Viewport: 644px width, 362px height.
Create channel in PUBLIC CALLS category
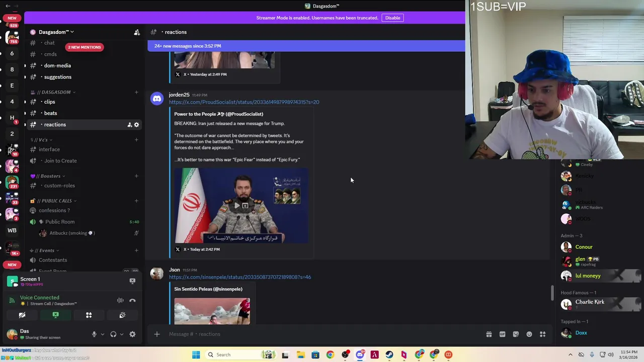[136, 201]
